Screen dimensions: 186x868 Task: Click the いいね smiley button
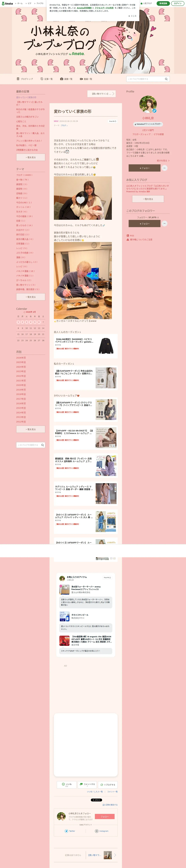pyautogui.click(x=66, y=785)
